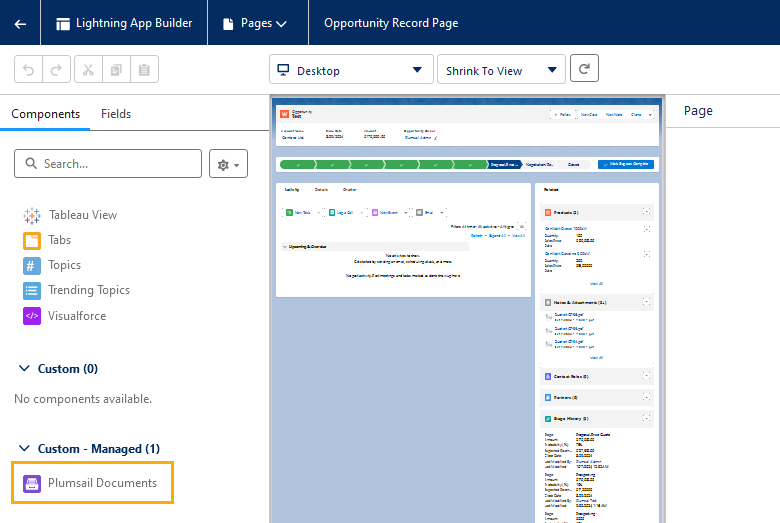
Task: Click the New Task icon in preview
Action: tap(290, 212)
